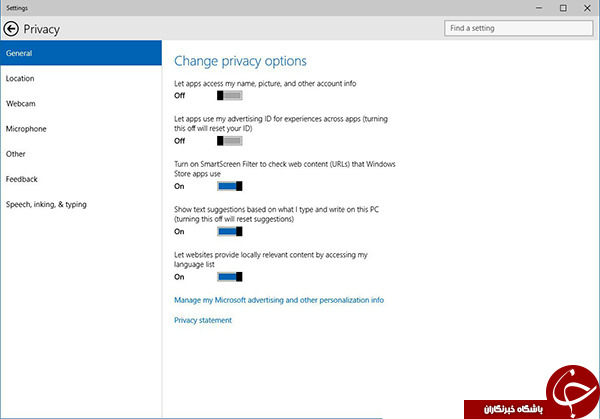Click the text suggestions description

pyautogui.click(x=276, y=214)
